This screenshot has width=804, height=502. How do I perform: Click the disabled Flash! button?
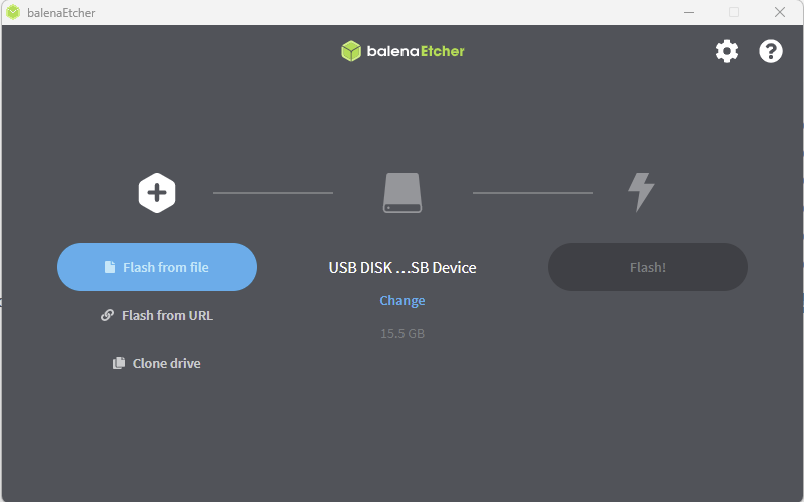pyautogui.click(x=648, y=267)
